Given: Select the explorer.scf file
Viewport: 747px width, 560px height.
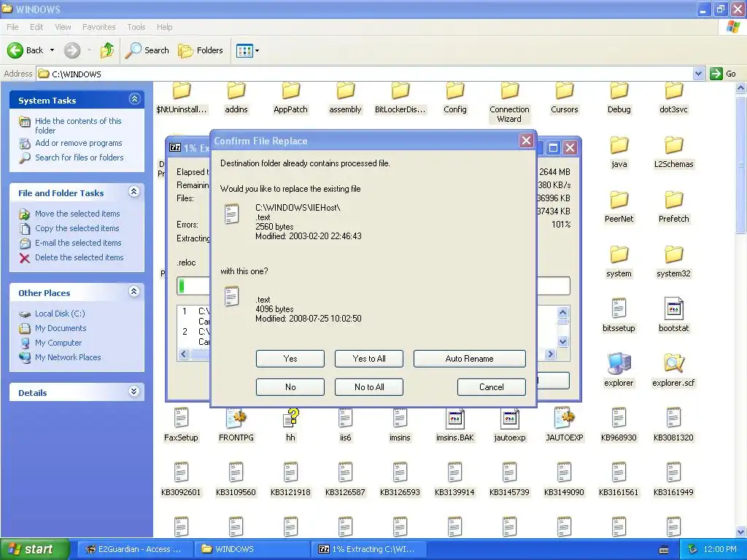Looking at the screenshot, I should click(x=673, y=370).
